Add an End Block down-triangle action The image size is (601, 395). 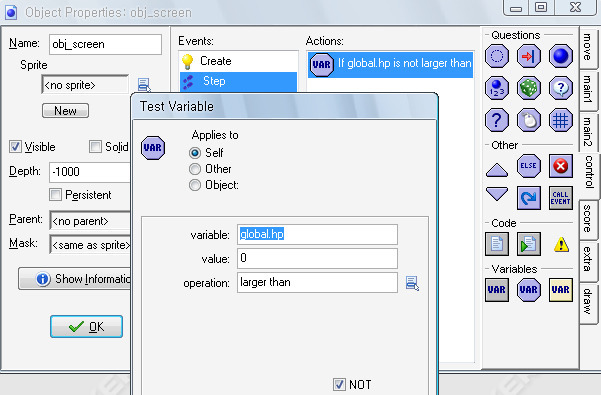pos(497,194)
